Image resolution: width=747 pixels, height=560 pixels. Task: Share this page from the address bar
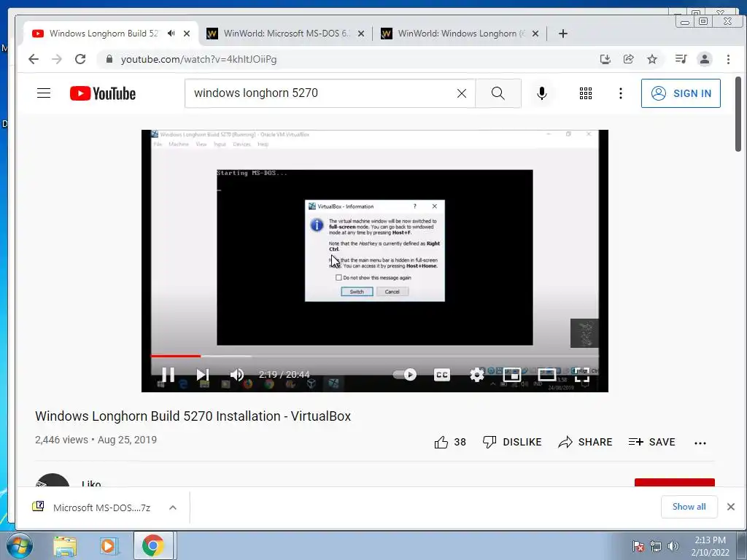pyautogui.click(x=628, y=59)
